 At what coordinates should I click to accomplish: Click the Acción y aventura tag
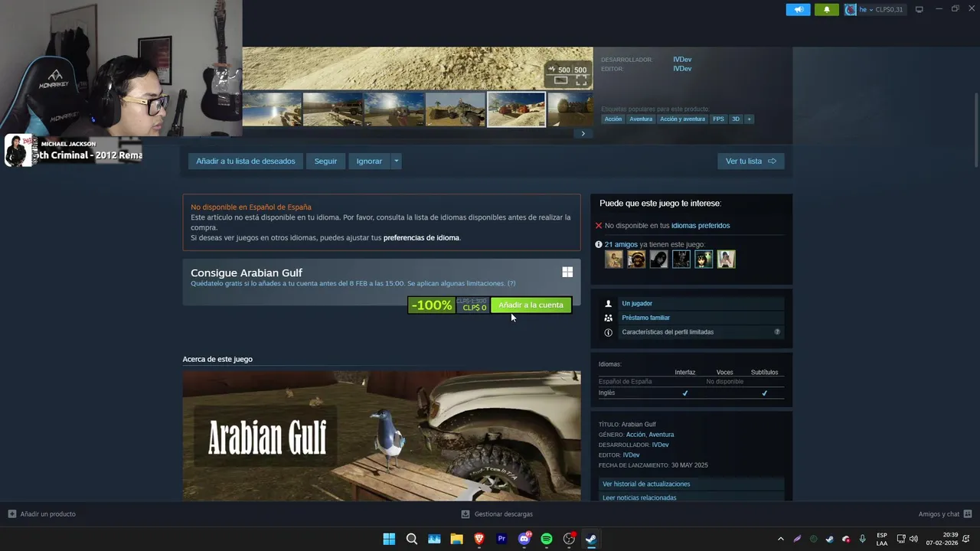[682, 119]
